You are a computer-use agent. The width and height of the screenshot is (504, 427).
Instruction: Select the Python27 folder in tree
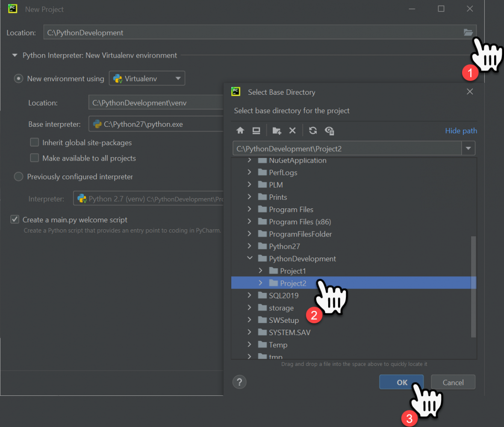coord(284,246)
